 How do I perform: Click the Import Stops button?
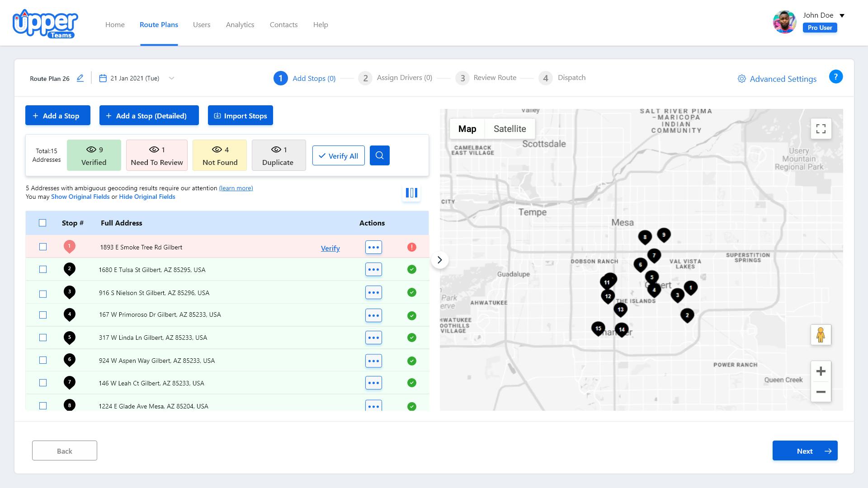240,116
